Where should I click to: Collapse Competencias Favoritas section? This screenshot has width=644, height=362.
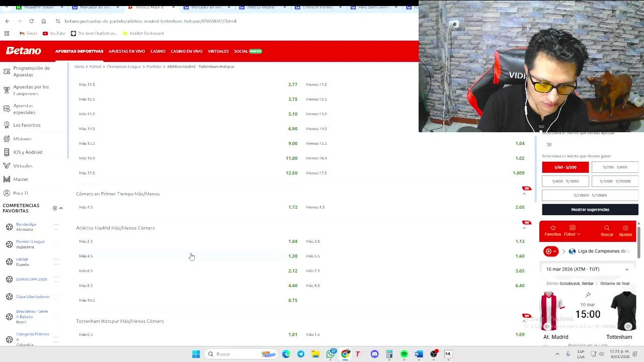61,208
